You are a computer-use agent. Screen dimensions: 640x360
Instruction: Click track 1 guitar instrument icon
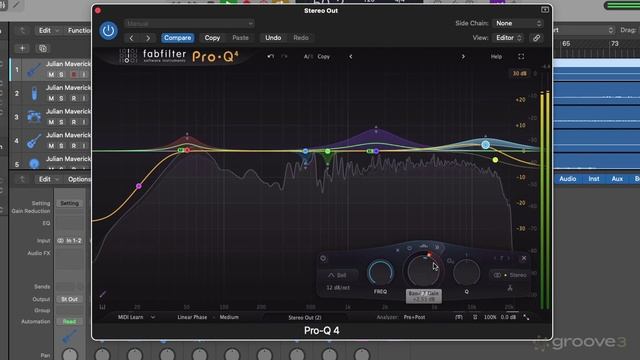[x=34, y=70]
